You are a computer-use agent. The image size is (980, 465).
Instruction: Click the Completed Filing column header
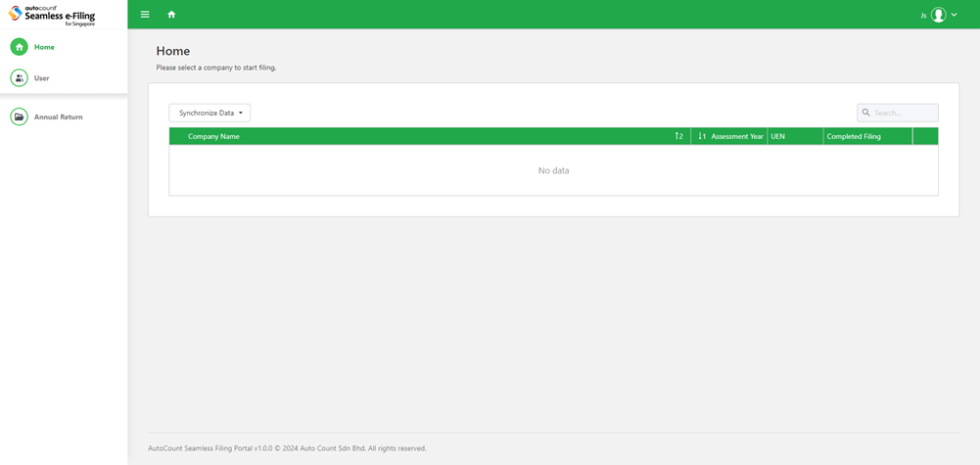(867, 136)
